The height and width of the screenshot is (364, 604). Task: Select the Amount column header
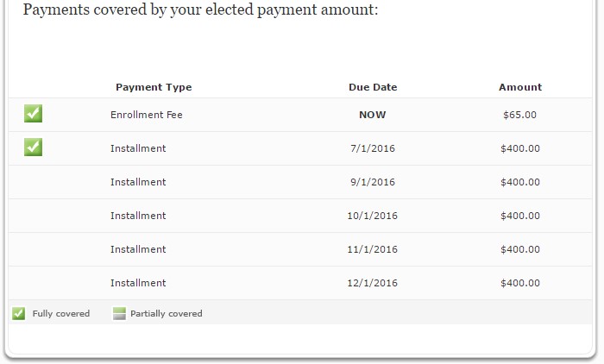click(x=520, y=87)
